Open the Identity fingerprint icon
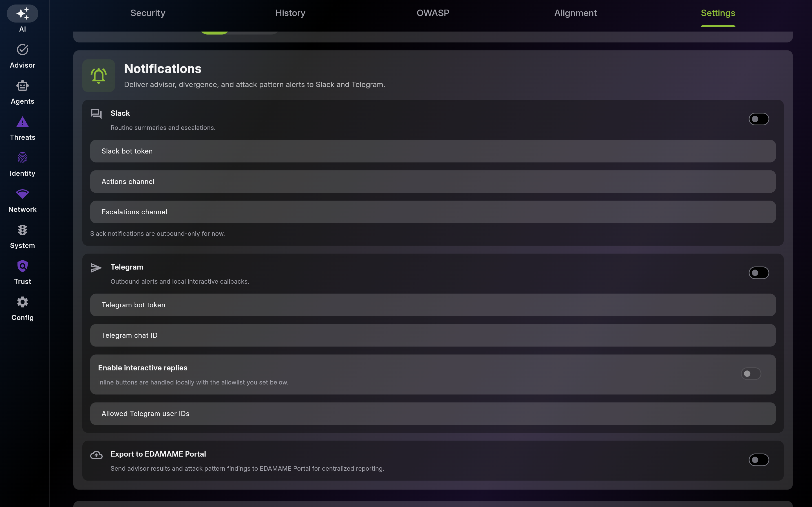 (x=23, y=158)
